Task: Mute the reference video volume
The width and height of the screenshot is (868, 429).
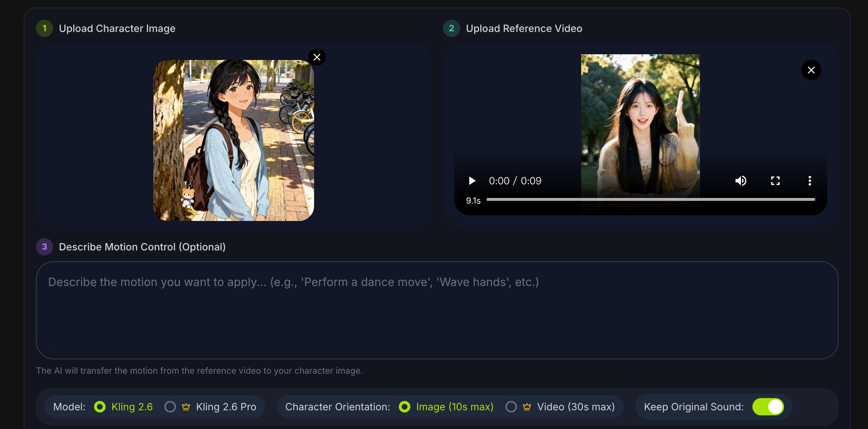Action: [741, 181]
